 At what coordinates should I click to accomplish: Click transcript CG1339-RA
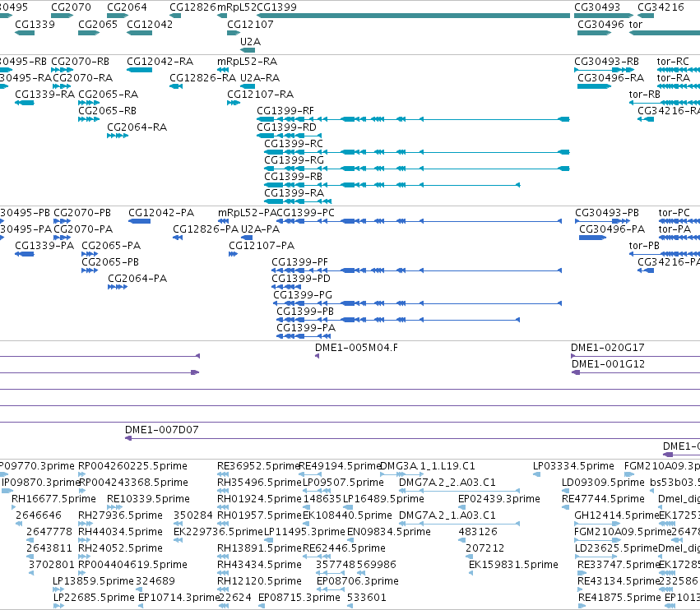point(45,95)
